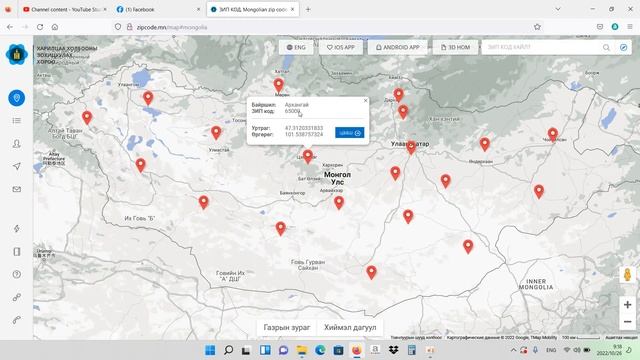This screenshot has width=640, height=360.
Task: Open Microsoft Edge from taskbar
Action: click(x=320, y=350)
